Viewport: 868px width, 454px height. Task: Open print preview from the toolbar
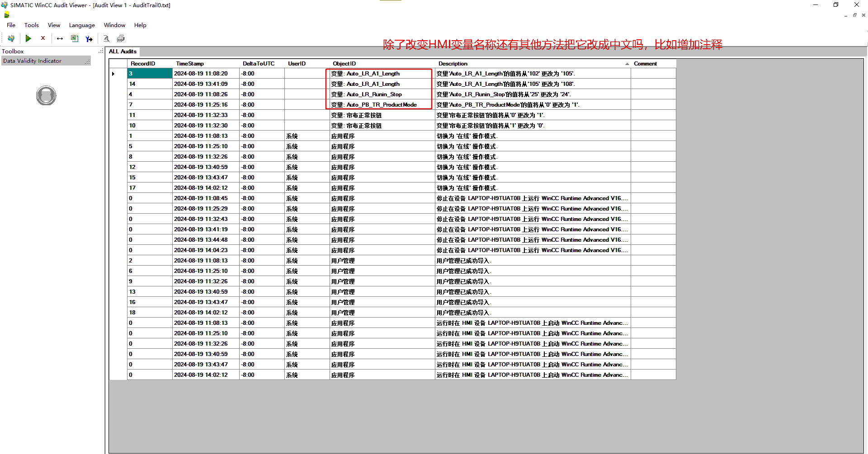(106, 38)
